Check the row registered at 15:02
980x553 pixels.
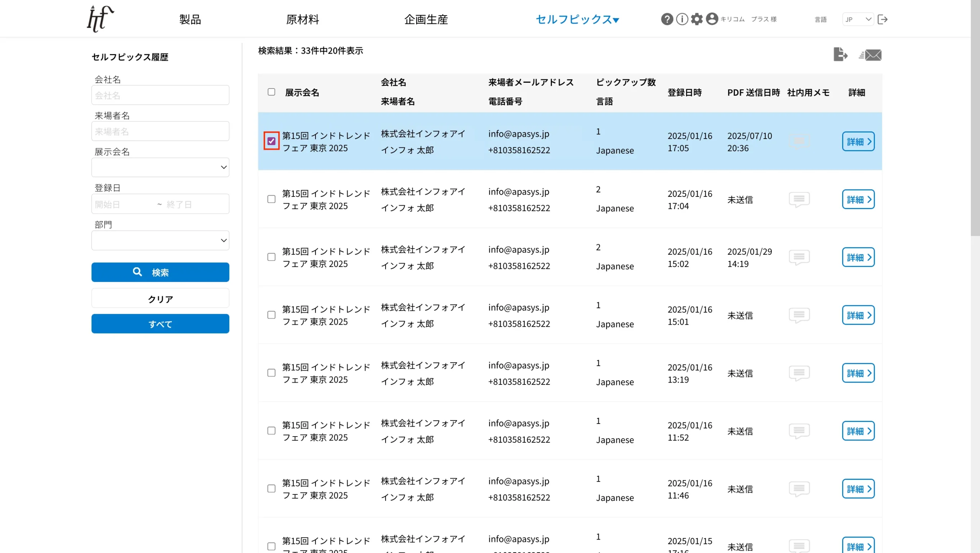tap(271, 257)
